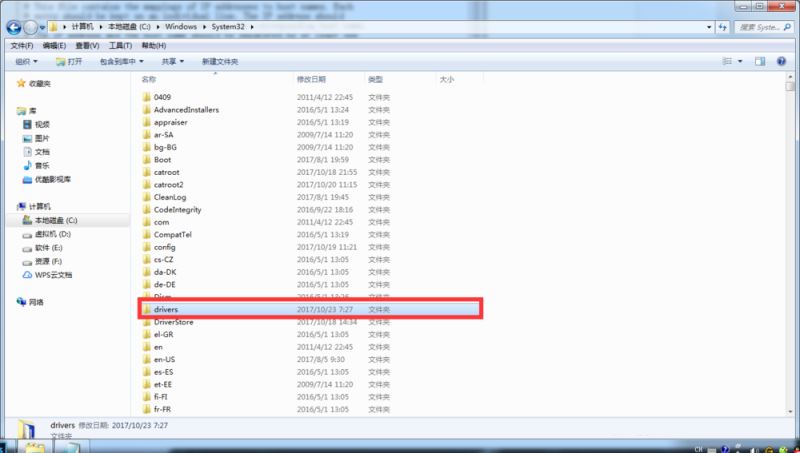The width and height of the screenshot is (800, 453).
Task: Click the 打开 toolbar button
Action: [x=69, y=61]
